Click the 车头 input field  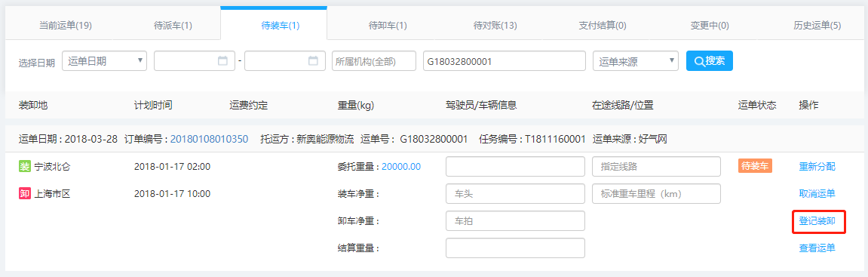pos(515,194)
